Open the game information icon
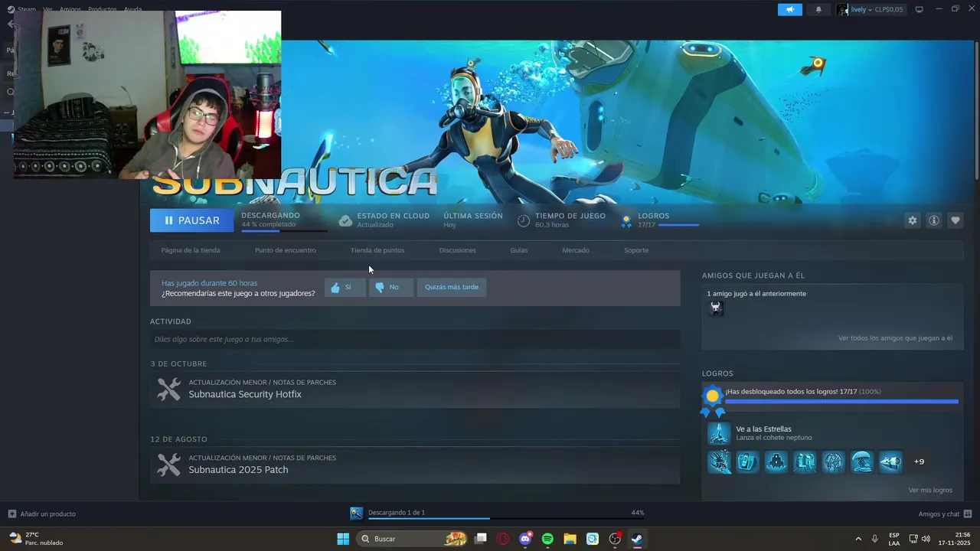Viewport: 980px width, 551px height. tap(934, 220)
